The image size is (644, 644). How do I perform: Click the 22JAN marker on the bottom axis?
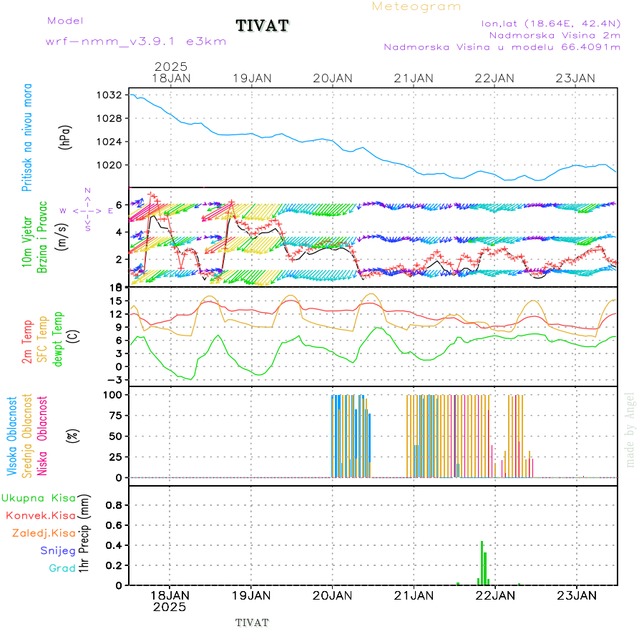pyautogui.click(x=494, y=595)
